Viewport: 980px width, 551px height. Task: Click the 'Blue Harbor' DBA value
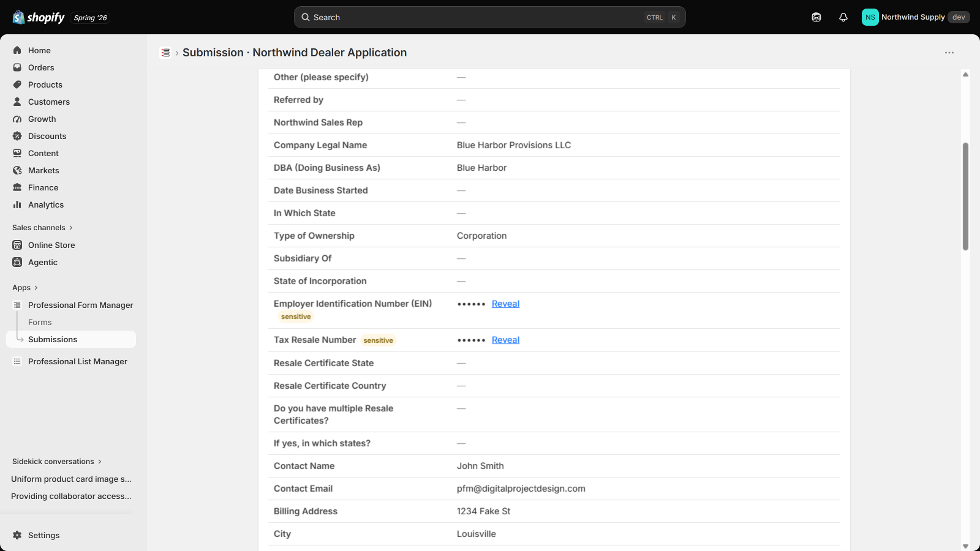coord(481,168)
